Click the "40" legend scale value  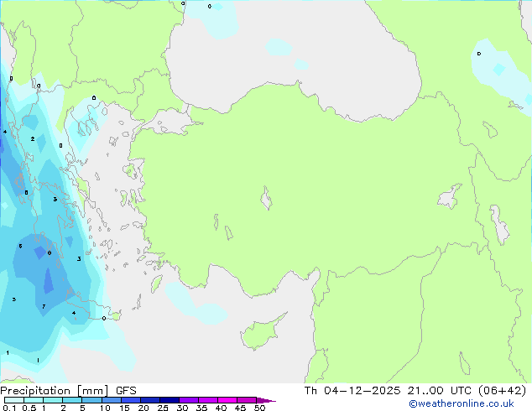tap(221, 408)
